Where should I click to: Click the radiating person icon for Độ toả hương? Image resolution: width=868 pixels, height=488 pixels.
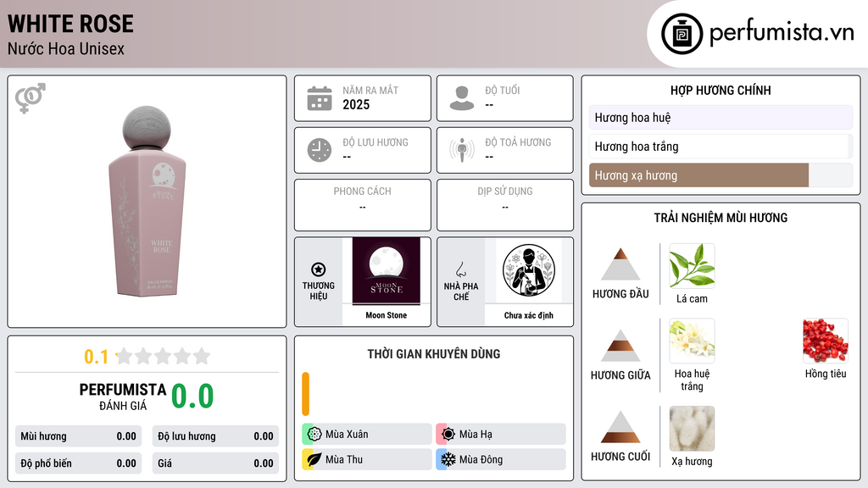462,150
